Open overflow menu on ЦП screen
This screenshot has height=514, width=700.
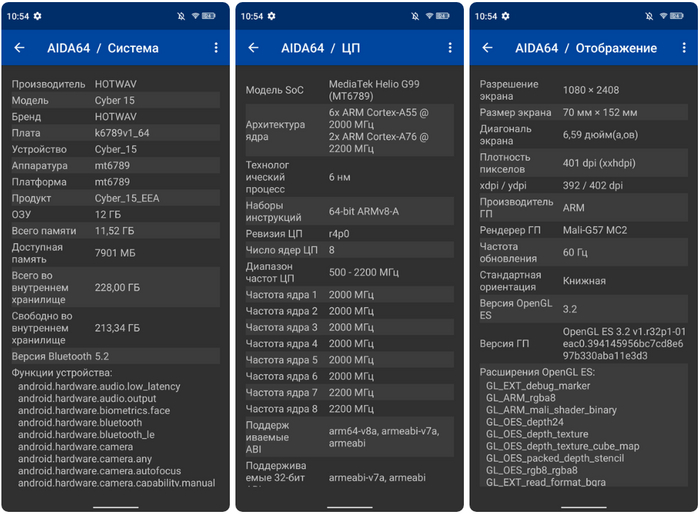tap(450, 48)
